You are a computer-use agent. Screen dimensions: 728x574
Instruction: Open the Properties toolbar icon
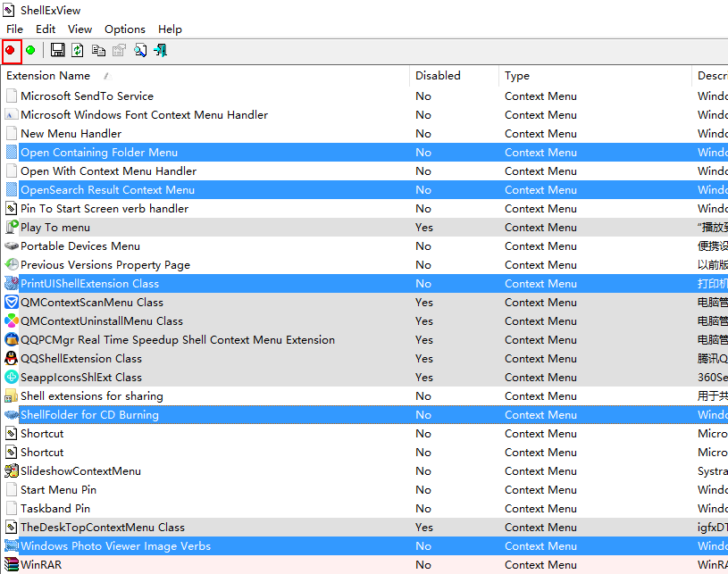119,50
